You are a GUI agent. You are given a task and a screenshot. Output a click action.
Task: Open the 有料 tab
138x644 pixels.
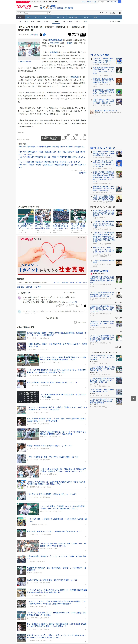click(x=95, y=17)
